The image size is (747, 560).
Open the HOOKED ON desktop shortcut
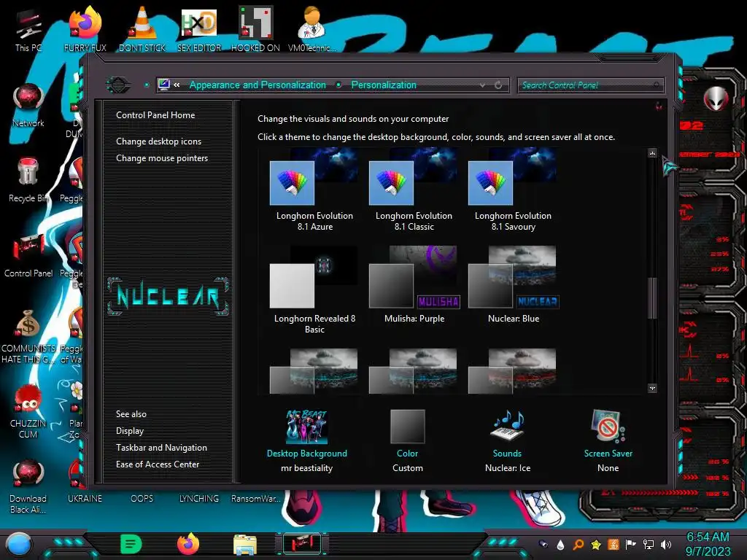pyautogui.click(x=256, y=29)
